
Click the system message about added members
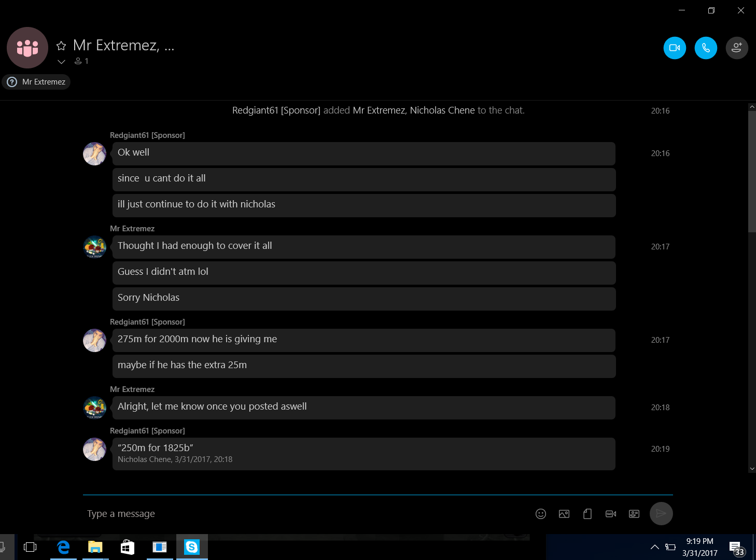pyautogui.click(x=379, y=110)
